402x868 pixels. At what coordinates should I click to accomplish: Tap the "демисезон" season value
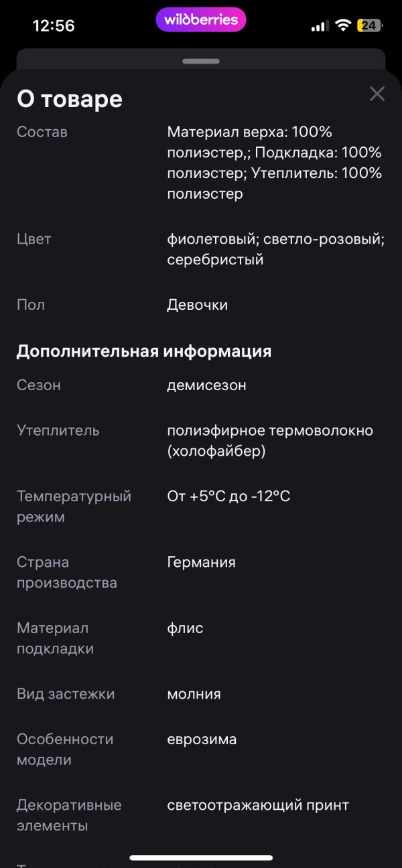tap(206, 385)
